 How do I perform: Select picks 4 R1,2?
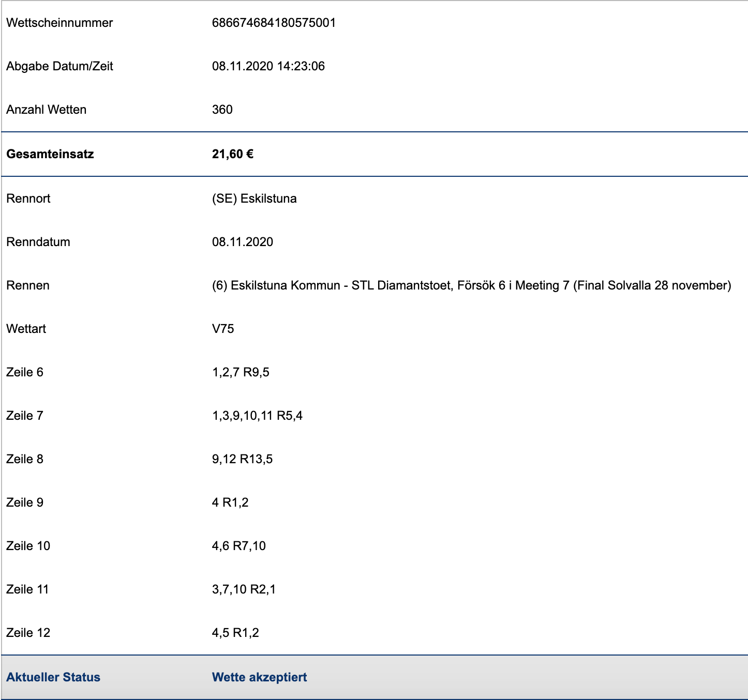(230, 503)
